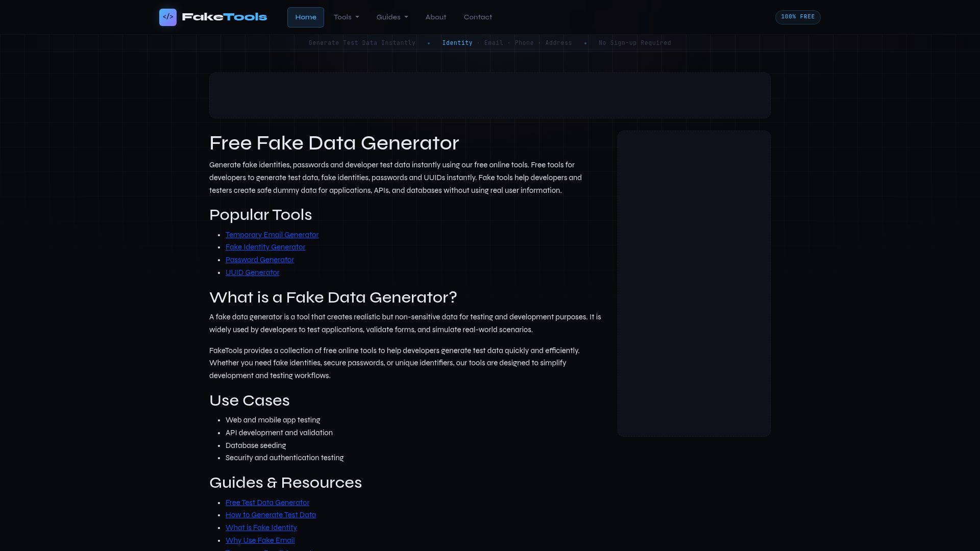Click the top banner ad placeholder
This screenshot has height=551, width=980.
490,95
